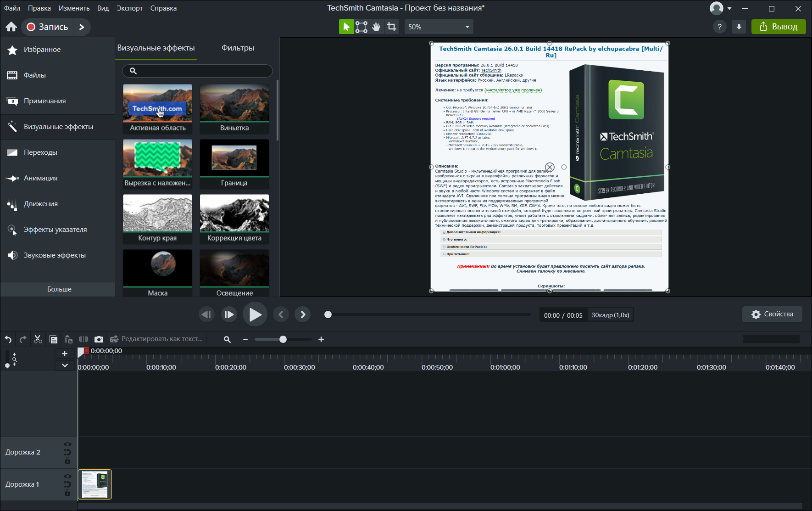Open the account dropdown arrow

[x=729, y=8]
